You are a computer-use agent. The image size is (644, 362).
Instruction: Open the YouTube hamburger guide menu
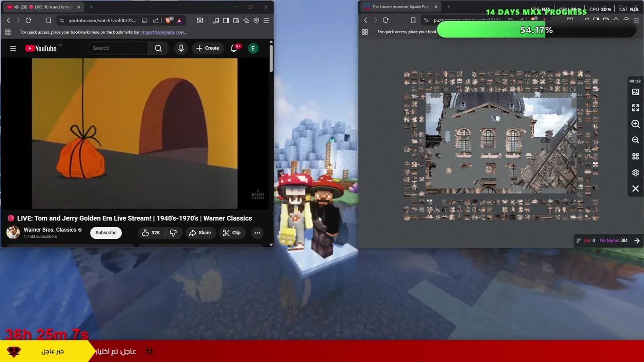point(13,48)
